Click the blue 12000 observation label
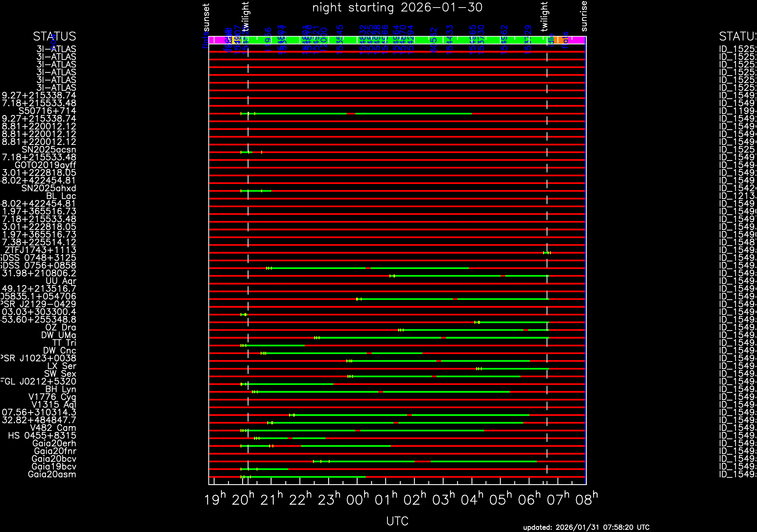 324,40
